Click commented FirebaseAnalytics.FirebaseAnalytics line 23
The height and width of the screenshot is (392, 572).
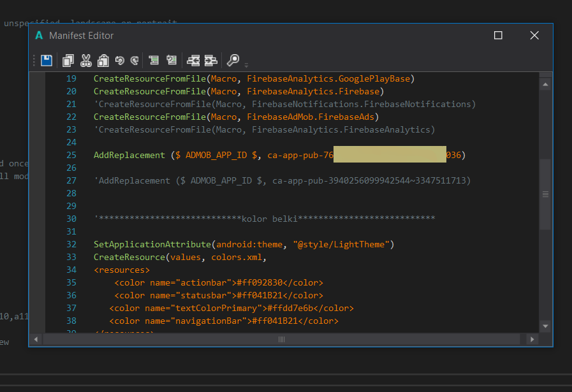pyautogui.click(x=265, y=130)
